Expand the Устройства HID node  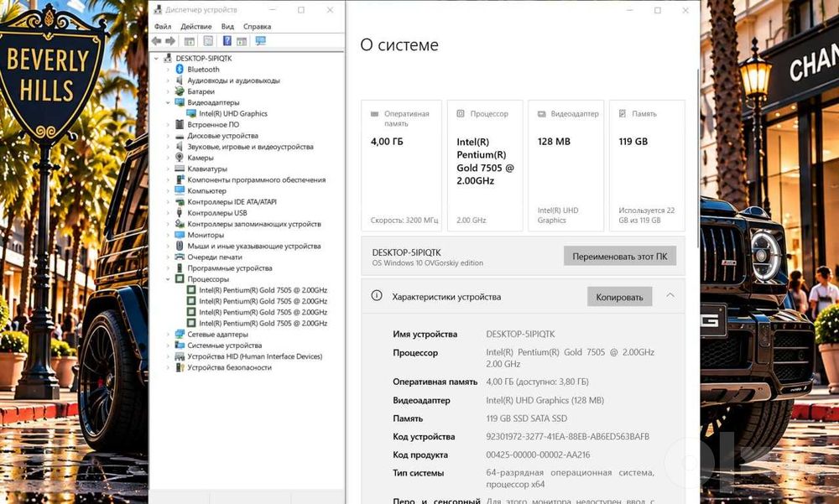(168, 356)
